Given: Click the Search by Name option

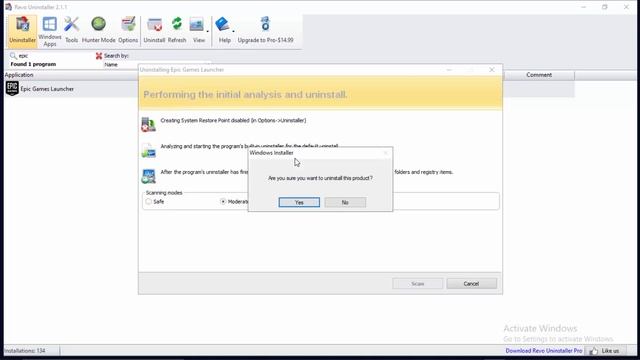Looking at the screenshot, I should 111,64.
